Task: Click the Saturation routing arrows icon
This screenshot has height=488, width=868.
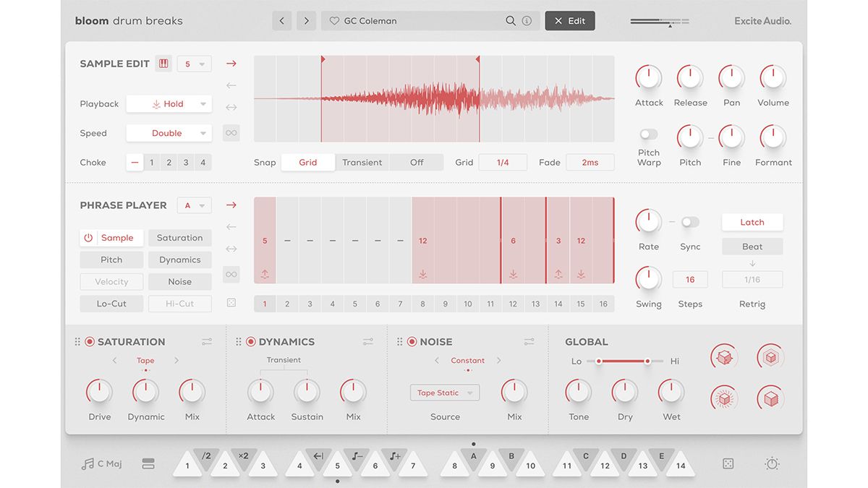Action: (x=207, y=341)
